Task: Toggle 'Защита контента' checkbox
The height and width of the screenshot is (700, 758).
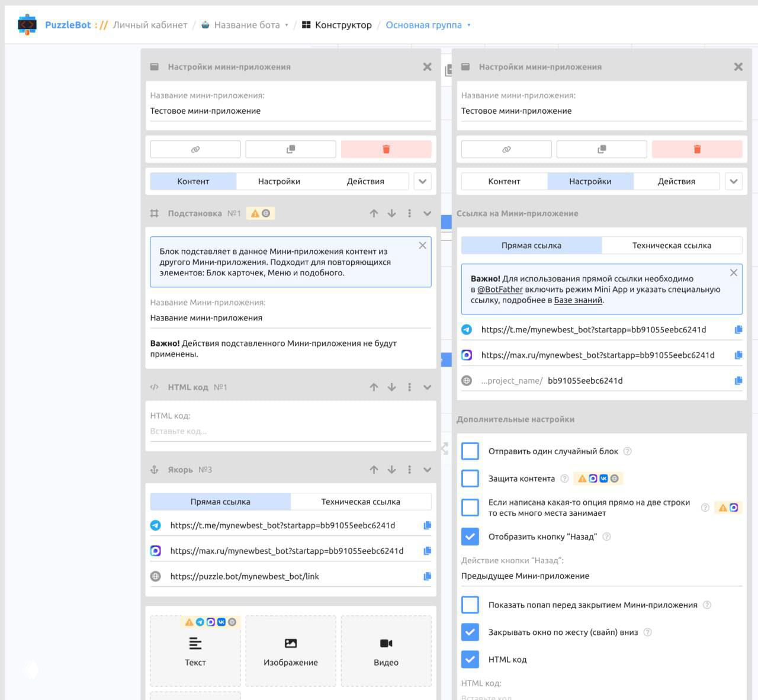Action: pos(470,479)
